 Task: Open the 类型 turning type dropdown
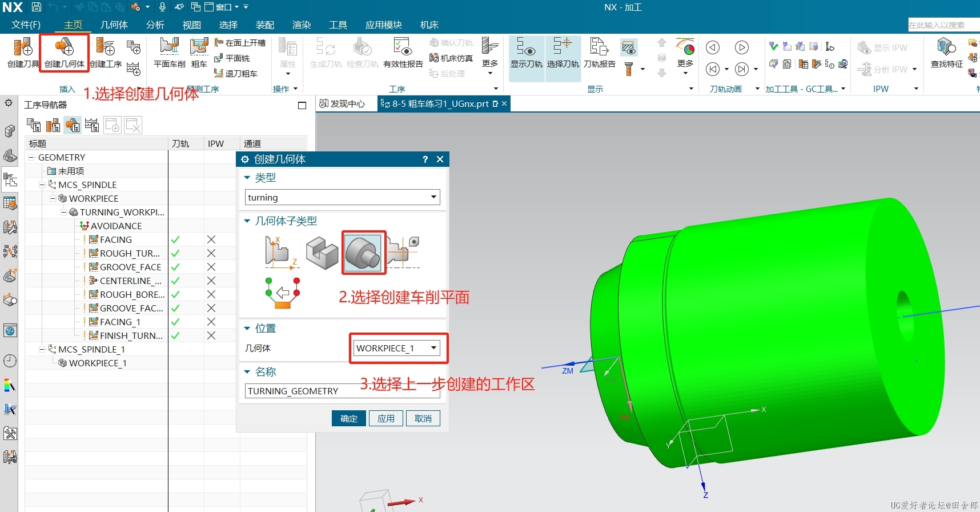343,197
